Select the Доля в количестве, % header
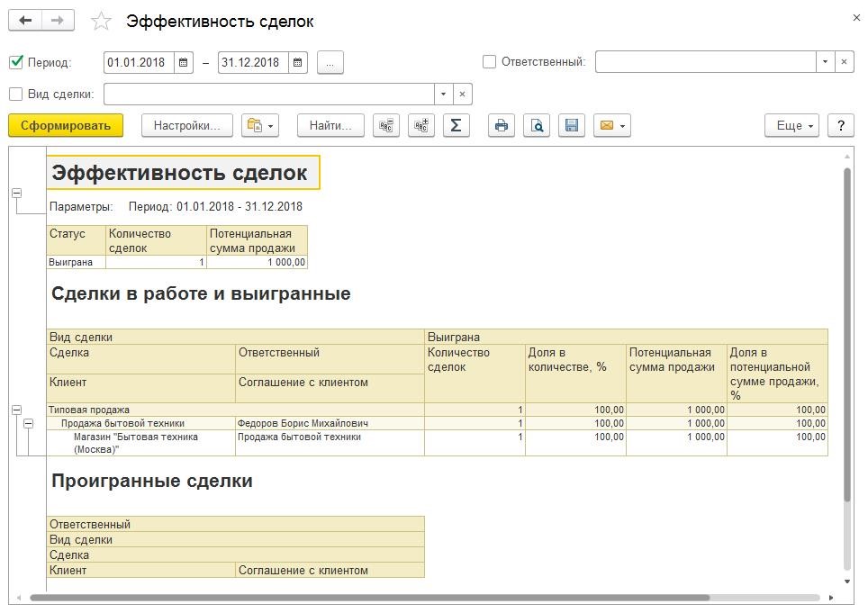 (575, 374)
